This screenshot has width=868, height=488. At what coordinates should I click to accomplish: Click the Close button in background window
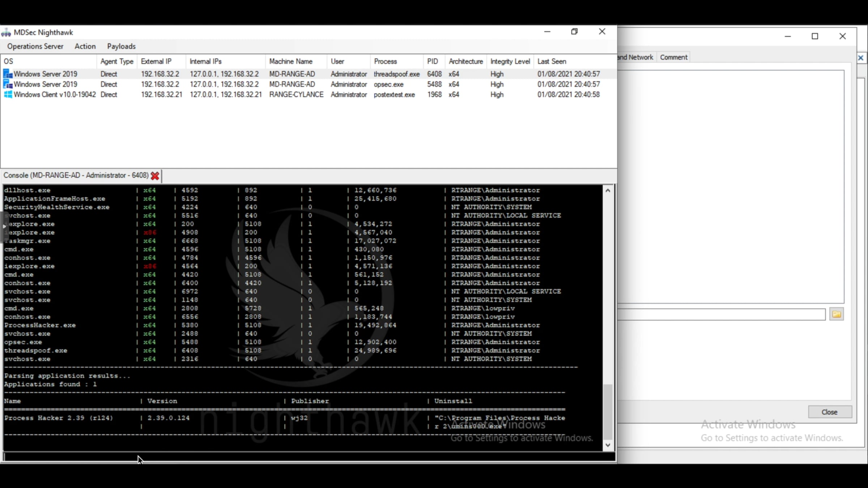[830, 412]
